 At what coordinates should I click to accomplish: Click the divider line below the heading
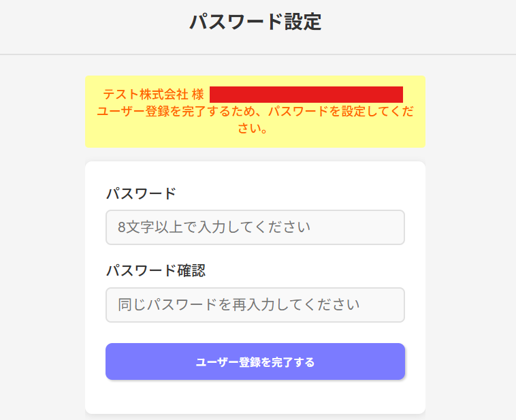(x=255, y=54)
